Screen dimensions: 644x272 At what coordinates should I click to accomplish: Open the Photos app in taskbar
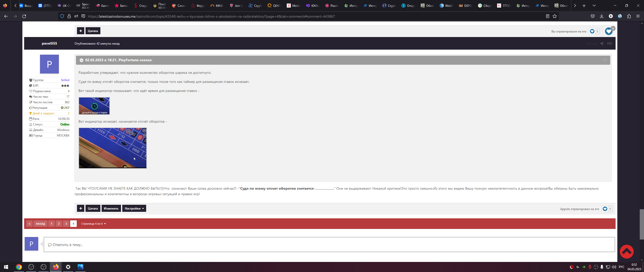(80, 267)
